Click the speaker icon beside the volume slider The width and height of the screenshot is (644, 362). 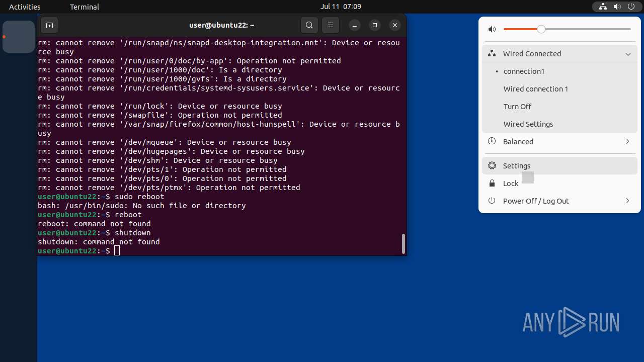(x=492, y=30)
